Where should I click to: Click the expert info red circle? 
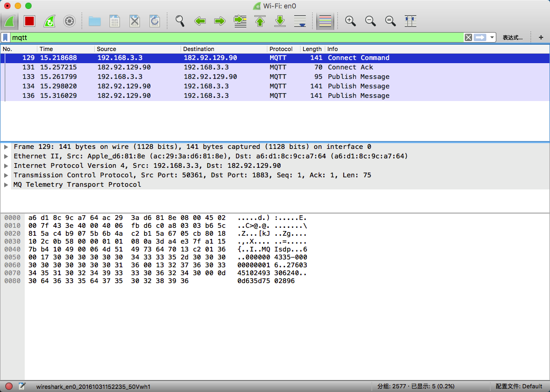[9, 386]
